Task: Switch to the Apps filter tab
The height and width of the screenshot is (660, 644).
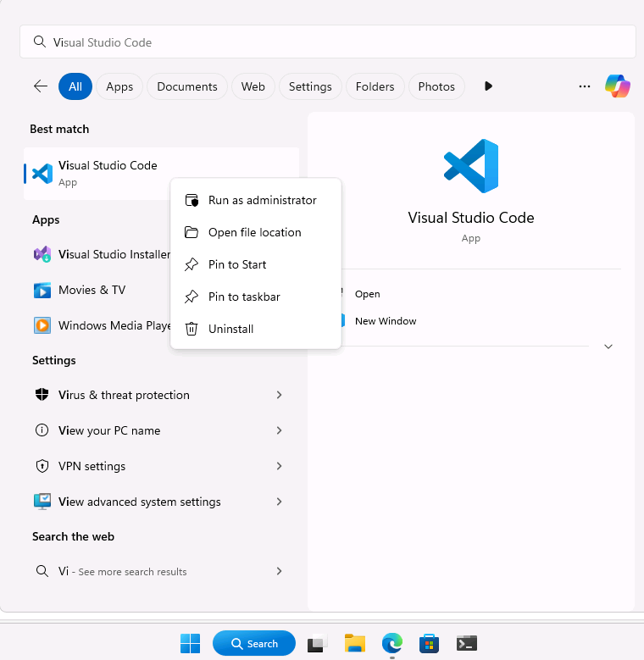Action: click(119, 86)
